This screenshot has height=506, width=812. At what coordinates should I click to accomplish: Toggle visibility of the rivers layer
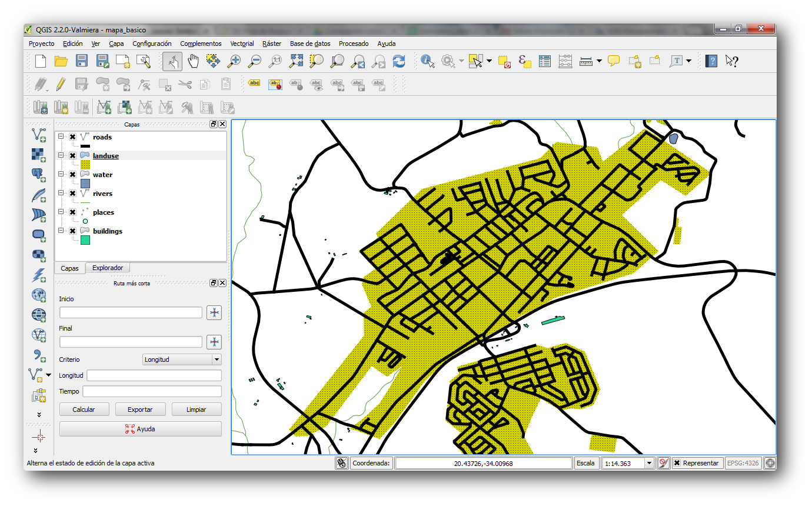(72, 194)
